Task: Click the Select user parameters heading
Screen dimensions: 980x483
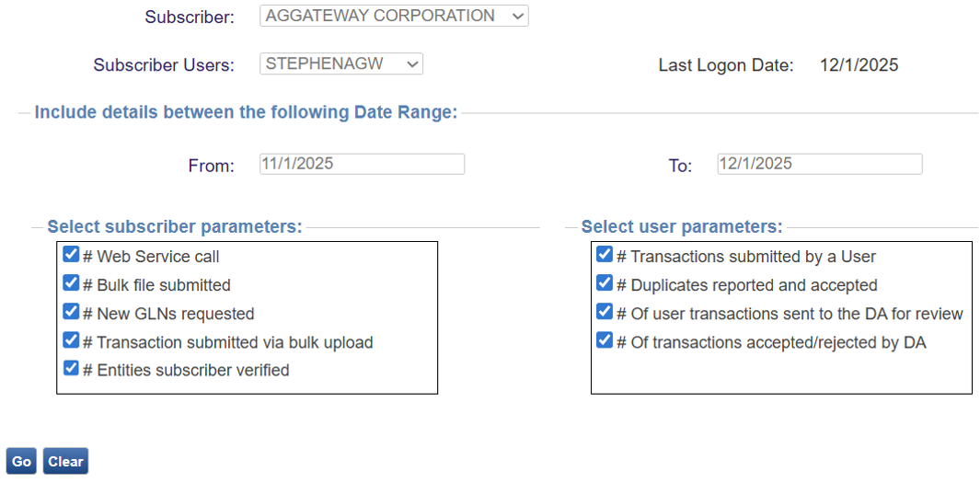Action: click(682, 226)
